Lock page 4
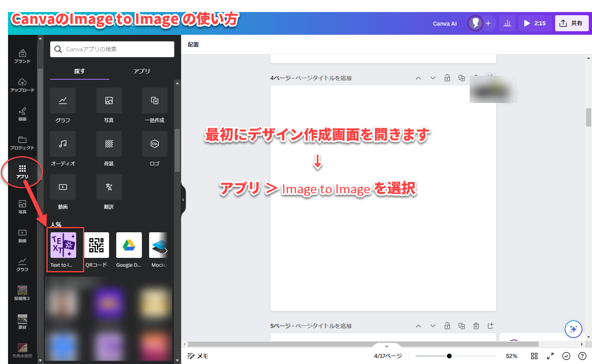 (447, 78)
